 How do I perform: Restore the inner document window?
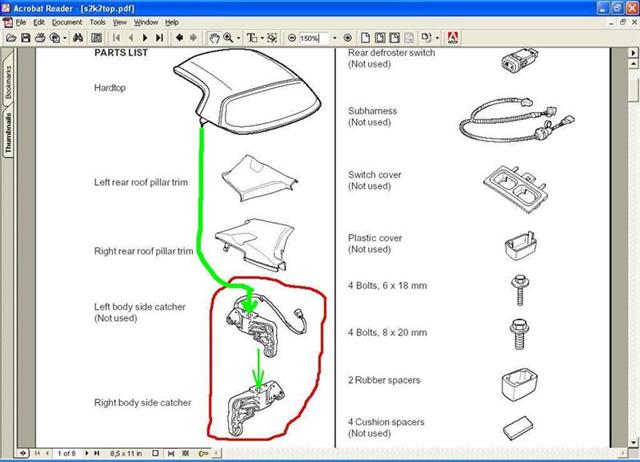[622, 22]
